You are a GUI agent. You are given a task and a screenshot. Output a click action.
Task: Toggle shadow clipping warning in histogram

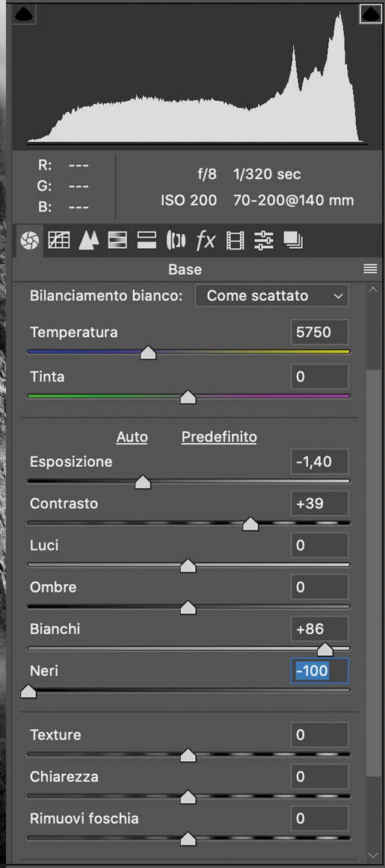(22, 14)
